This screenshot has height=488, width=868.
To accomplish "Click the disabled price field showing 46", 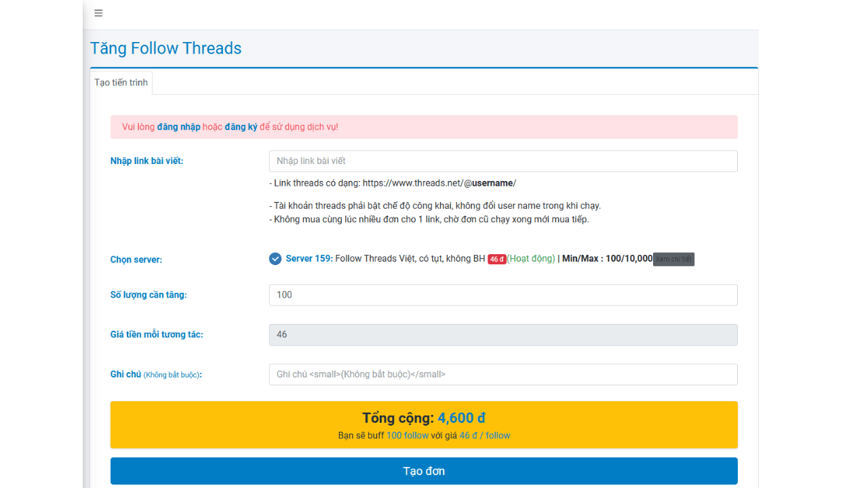I will click(x=502, y=335).
